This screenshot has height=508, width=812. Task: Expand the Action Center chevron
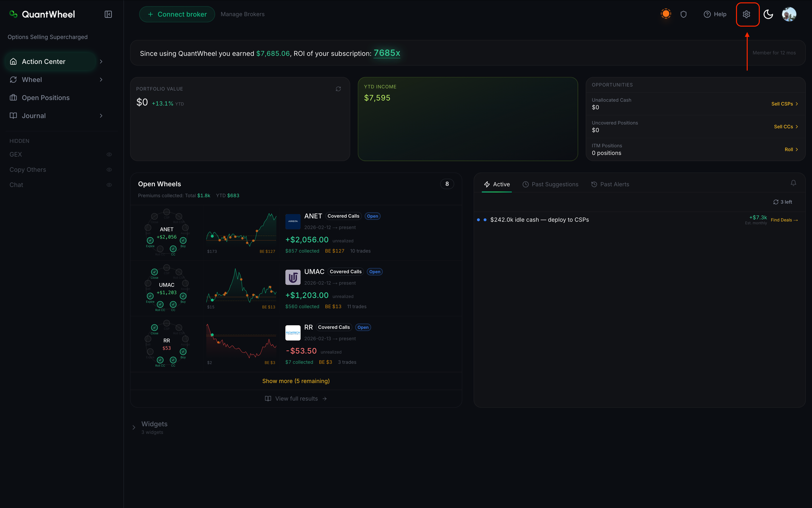coord(101,62)
